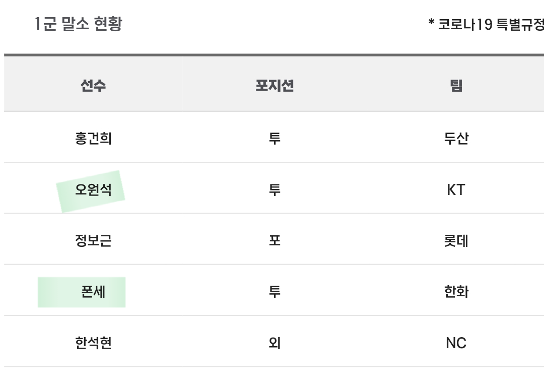Click the 코로나19 특별규정 note
The image size is (544, 392).
[487, 24]
